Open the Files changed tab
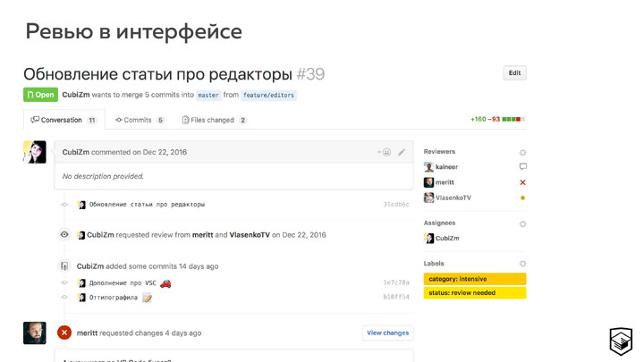 pos(214,120)
